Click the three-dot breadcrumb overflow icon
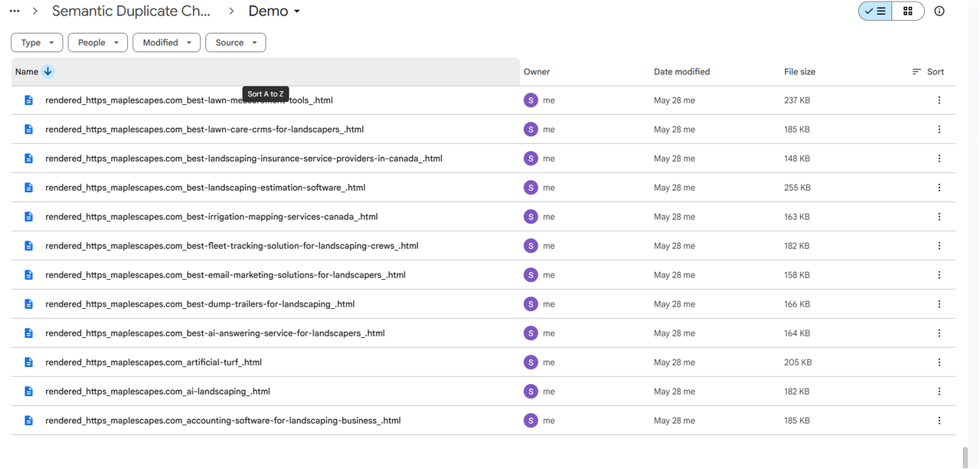The image size is (980, 469). point(15,11)
